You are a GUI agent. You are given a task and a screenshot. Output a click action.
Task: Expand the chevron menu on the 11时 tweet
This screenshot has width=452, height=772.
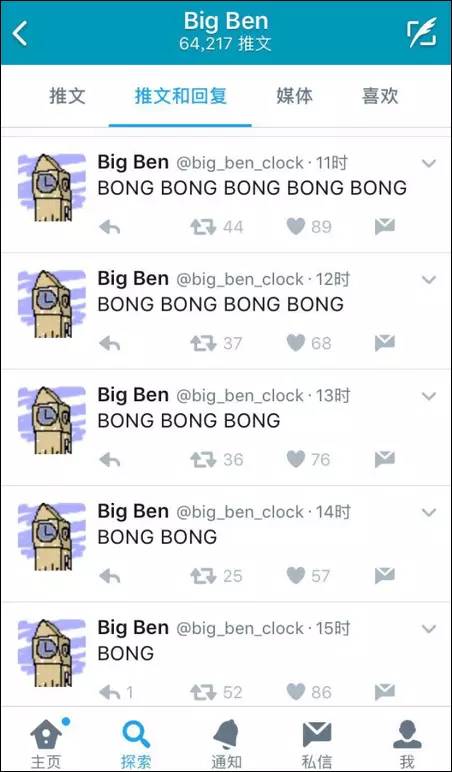pyautogui.click(x=429, y=163)
